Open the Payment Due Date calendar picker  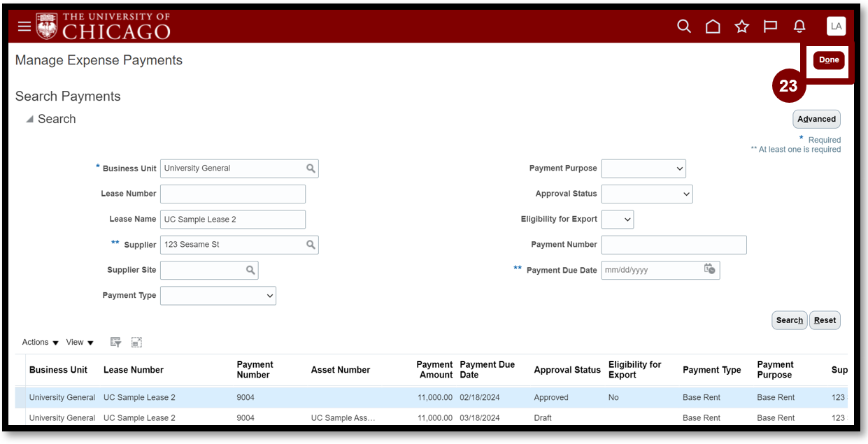pos(709,269)
